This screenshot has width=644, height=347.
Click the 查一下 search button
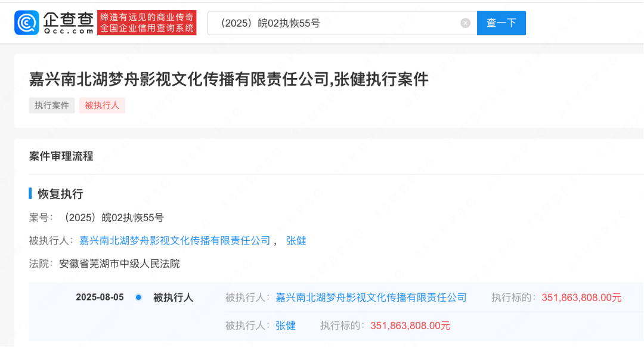click(x=501, y=23)
